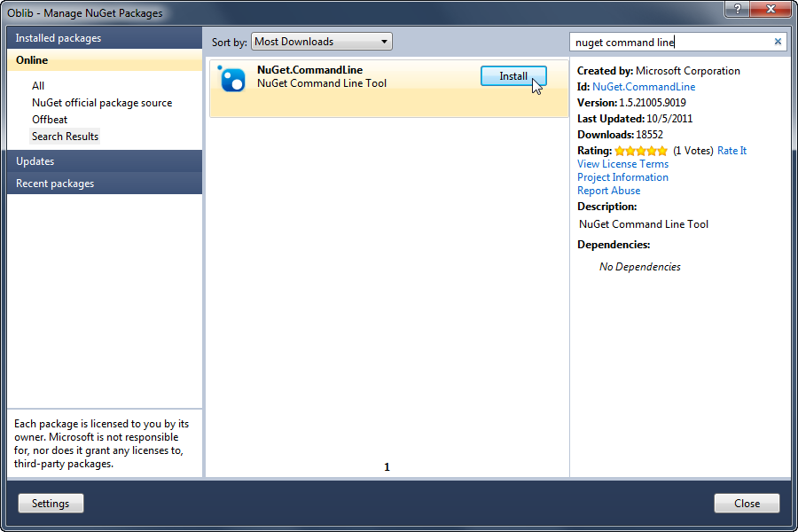The image size is (798, 532).
Task: Click the Last Updated date 10/5/2011
Action: pos(669,119)
